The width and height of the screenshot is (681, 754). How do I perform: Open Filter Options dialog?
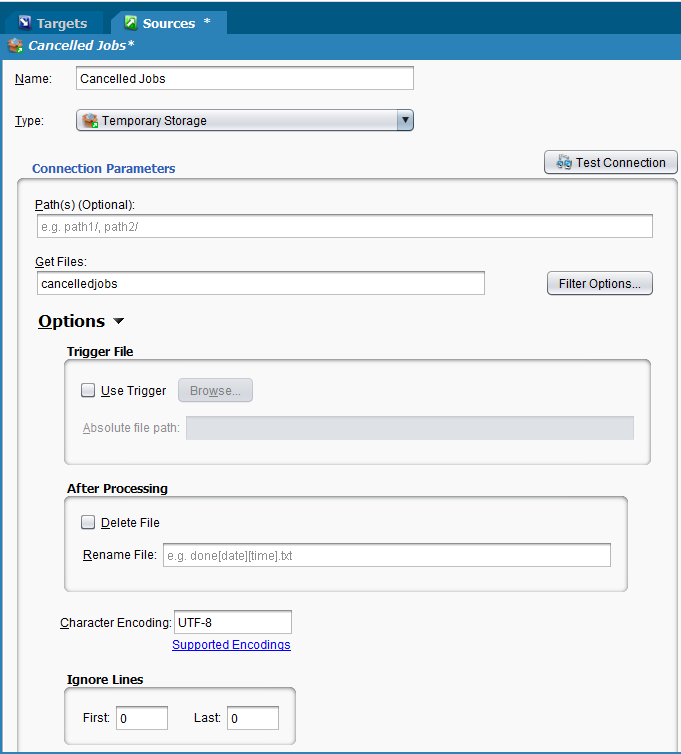599,284
